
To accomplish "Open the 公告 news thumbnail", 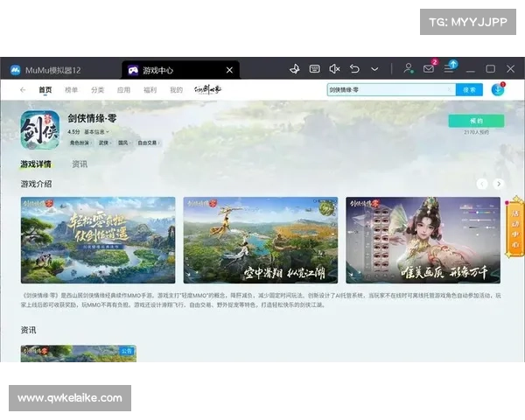I will pyautogui.click(x=79, y=353).
